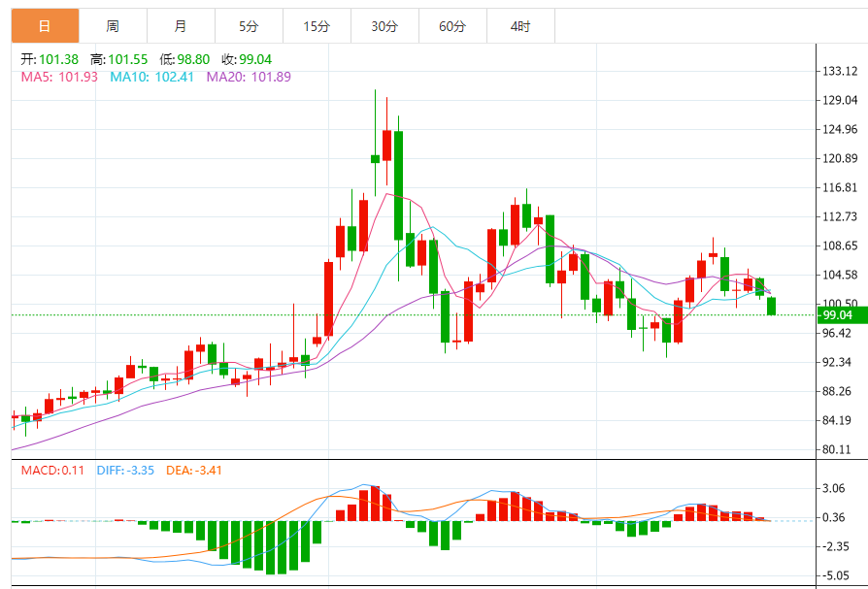
Task: Open the 30分 chart tab
Action: 385,26
